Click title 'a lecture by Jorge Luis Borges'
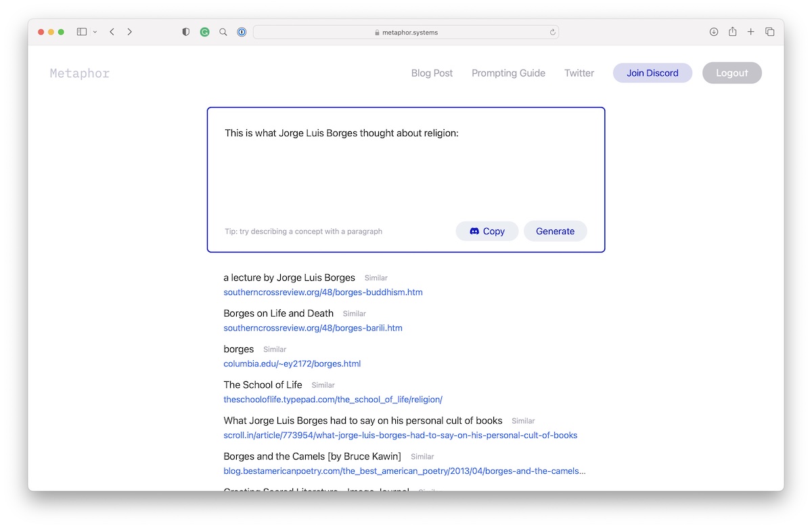This screenshot has height=528, width=812. pyautogui.click(x=289, y=278)
